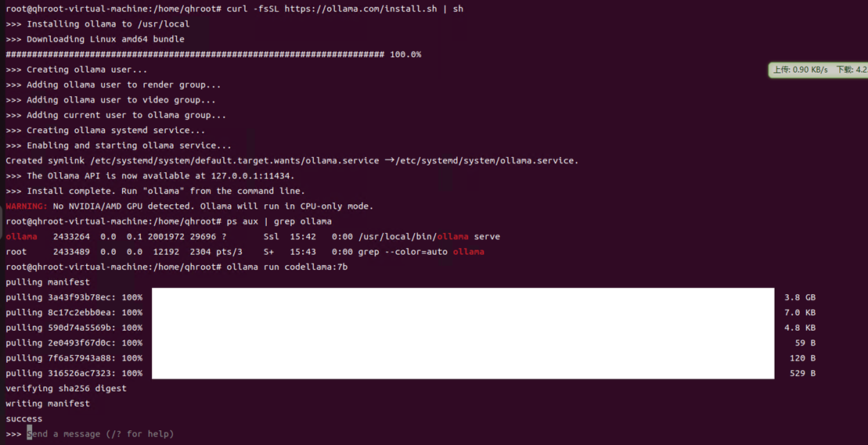This screenshot has width=868, height=445.
Task: Click the "pulling manifest" line
Action: (x=48, y=282)
